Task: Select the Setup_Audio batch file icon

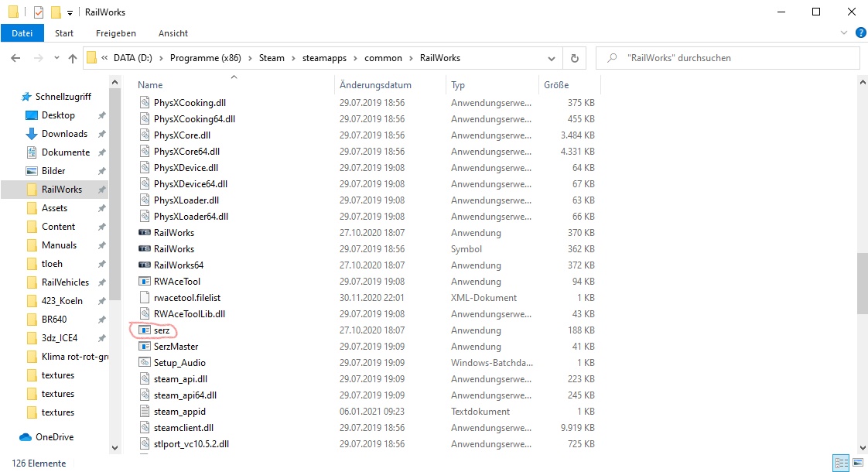Action: pyautogui.click(x=144, y=363)
